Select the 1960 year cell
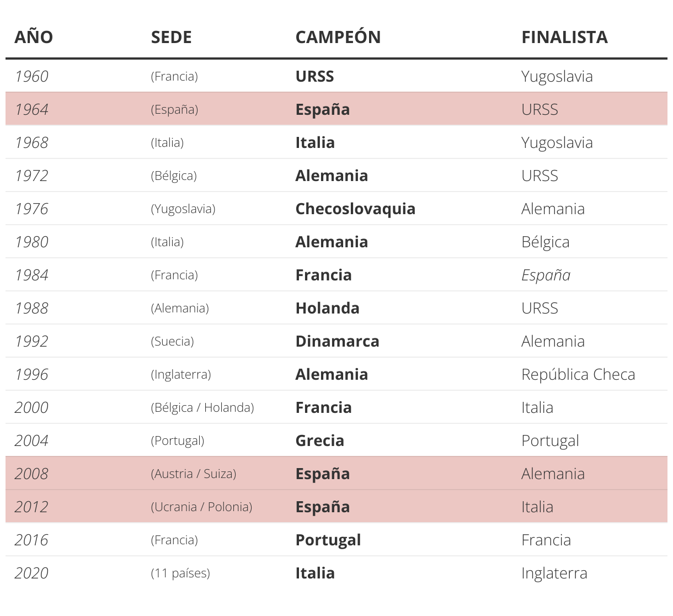 (31, 76)
